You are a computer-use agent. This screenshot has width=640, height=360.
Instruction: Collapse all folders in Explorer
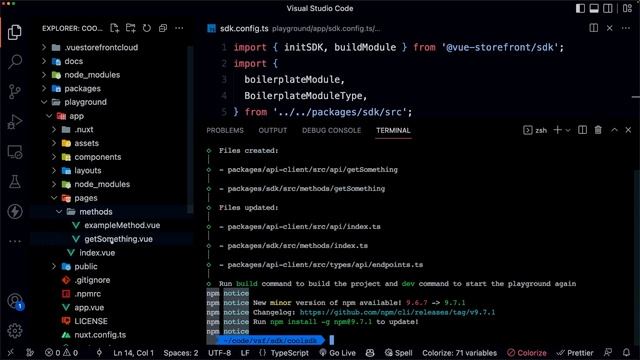pos(163,28)
